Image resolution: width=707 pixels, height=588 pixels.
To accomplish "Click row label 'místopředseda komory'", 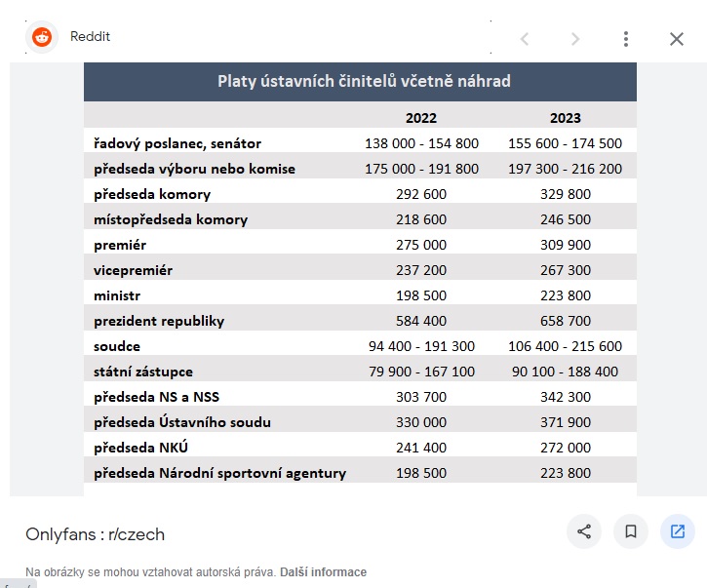I will [171, 219].
